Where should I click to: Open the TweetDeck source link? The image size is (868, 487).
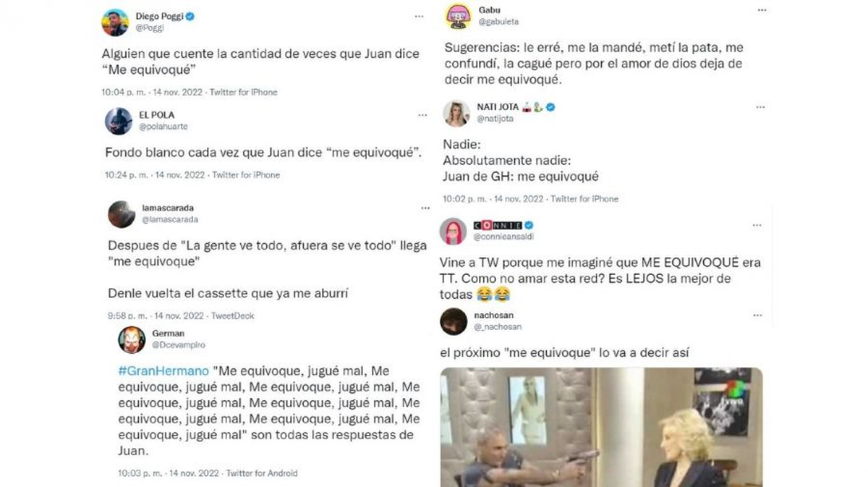pyautogui.click(x=232, y=316)
